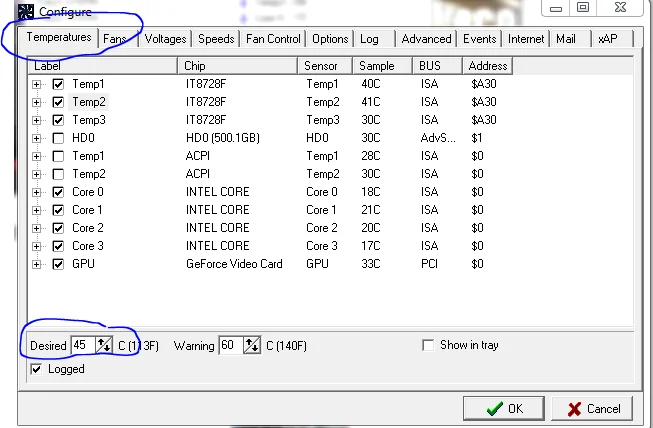This screenshot has height=428, width=653.
Task: Select the HD0 (500.1GB) chip entry
Action: pos(223,138)
